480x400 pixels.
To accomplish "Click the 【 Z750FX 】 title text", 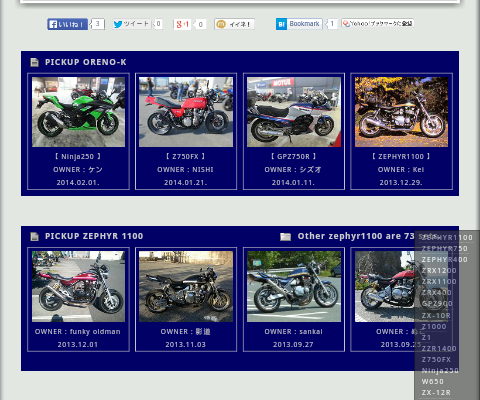I will tap(185, 156).
